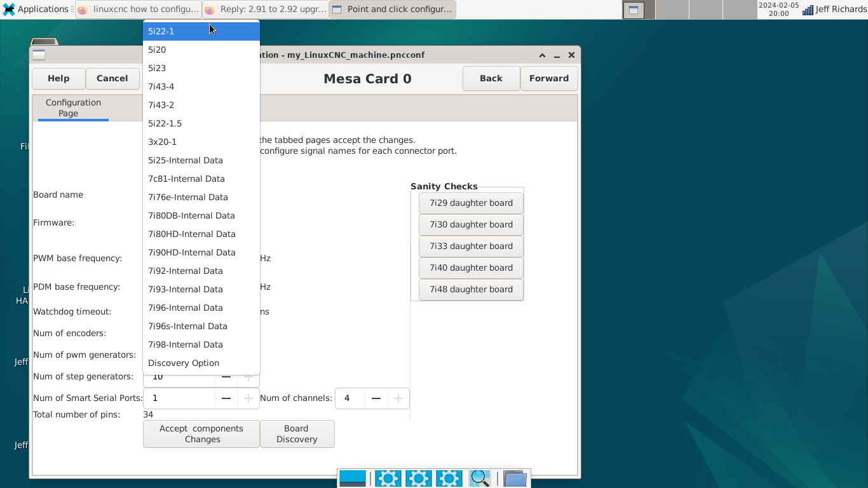Click the date and time clock in panel

[x=778, y=10]
